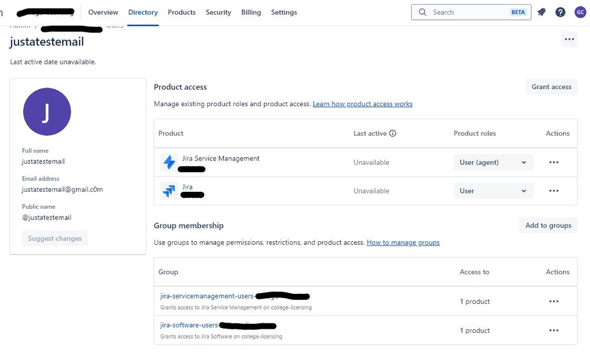This screenshot has height=364, width=590.
Task: Click the Access to column header
Action: pyautogui.click(x=474, y=272)
